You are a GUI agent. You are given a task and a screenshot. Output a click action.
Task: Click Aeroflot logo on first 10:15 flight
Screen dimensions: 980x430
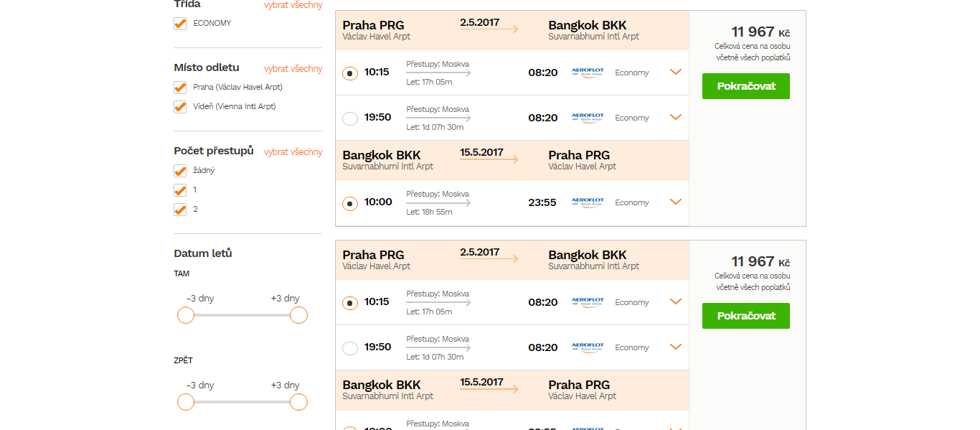pyautogui.click(x=588, y=73)
